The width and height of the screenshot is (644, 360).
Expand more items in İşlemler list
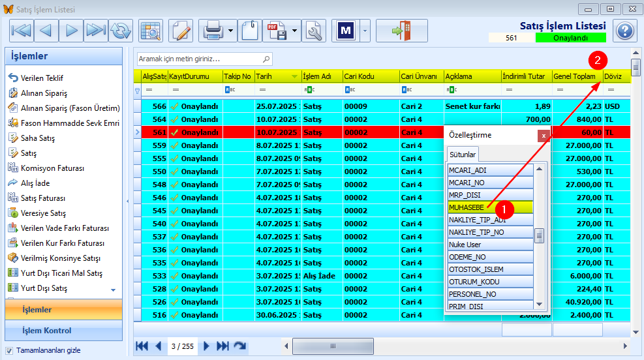tap(112, 290)
